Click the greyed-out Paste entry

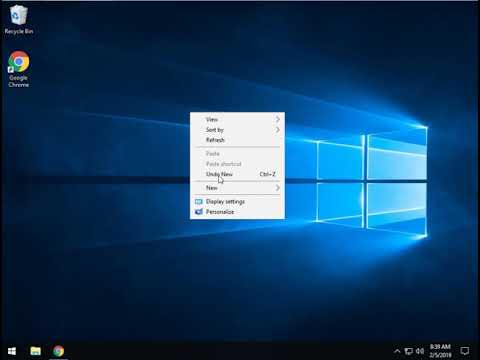237,154
